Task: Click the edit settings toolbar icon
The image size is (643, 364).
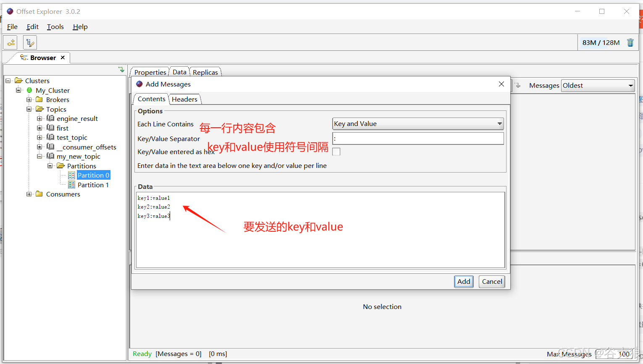Action: click(x=30, y=42)
